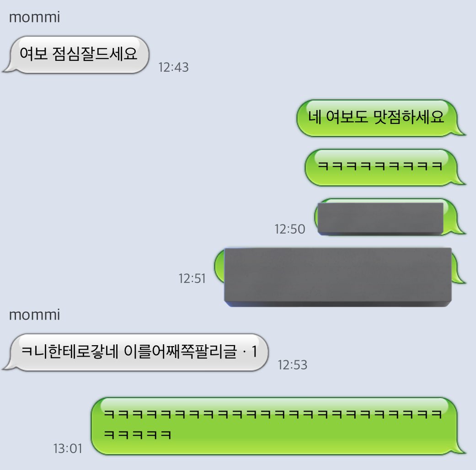Tap the tail of the '맛점하세요' bubble
This screenshot has width=476, height=470.
click(459, 132)
